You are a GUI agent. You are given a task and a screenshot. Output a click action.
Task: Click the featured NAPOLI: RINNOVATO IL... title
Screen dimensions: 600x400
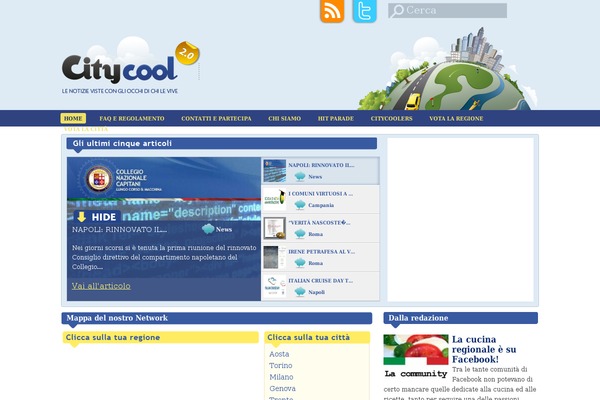click(x=119, y=230)
